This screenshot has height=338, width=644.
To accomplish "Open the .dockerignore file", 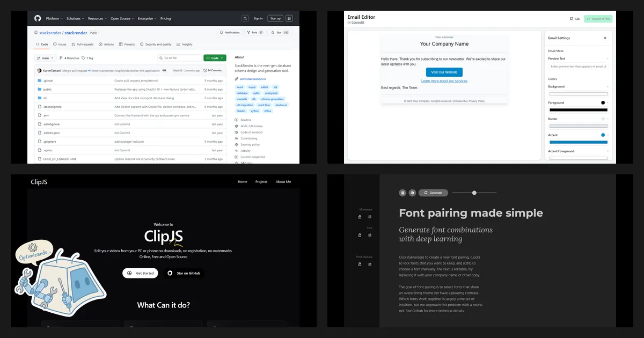I will tap(52, 107).
